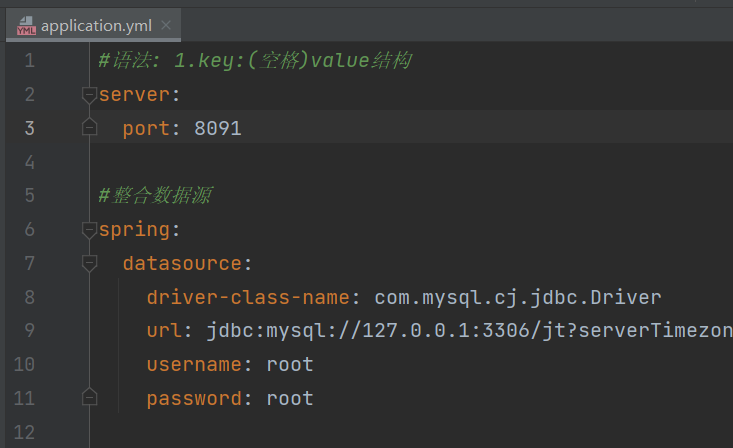Screen dimensions: 733x448
Task: Click the 'username' key
Action: [194, 365]
